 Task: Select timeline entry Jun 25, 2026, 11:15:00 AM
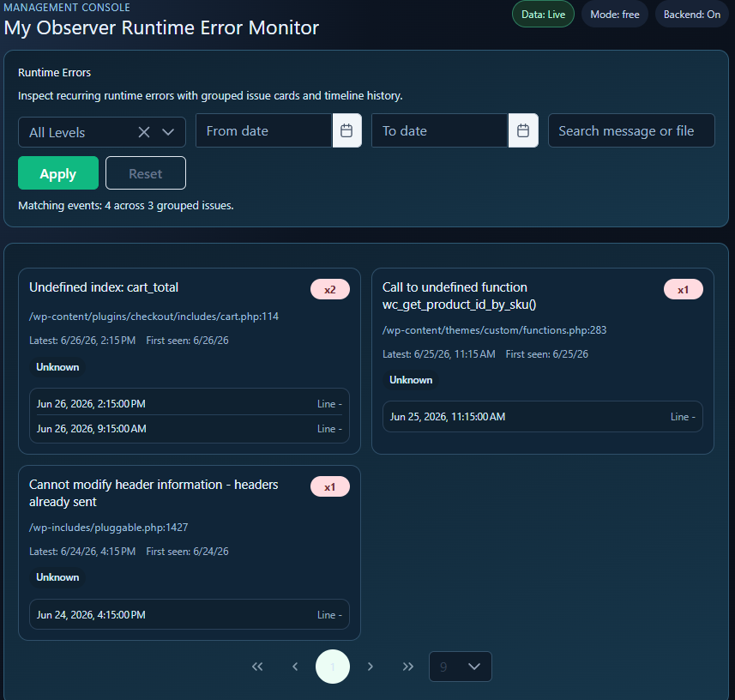[542, 416]
